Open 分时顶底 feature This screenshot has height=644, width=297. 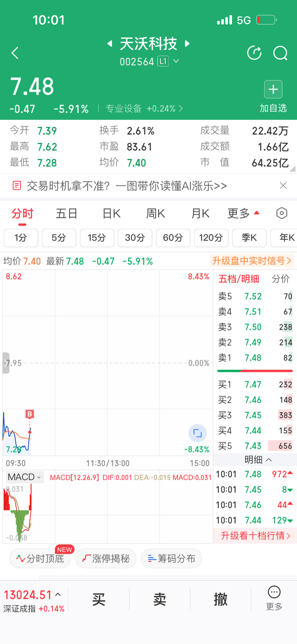[x=40, y=558]
